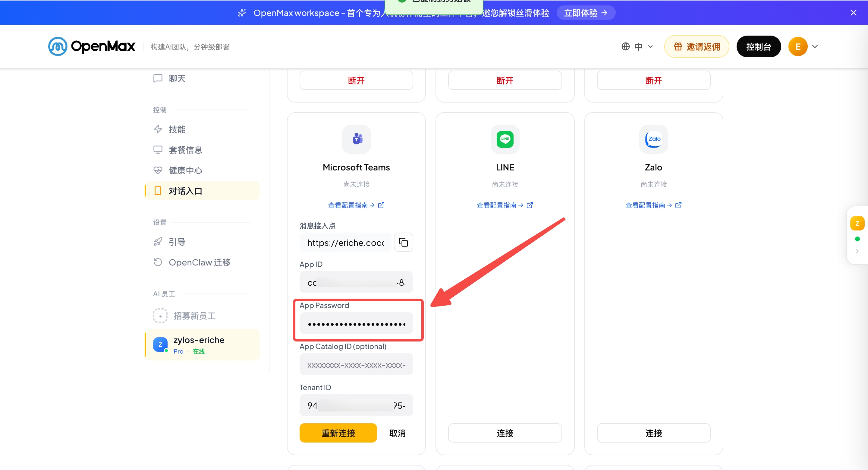Click the OpenMax logo
868x470 pixels.
click(x=92, y=46)
